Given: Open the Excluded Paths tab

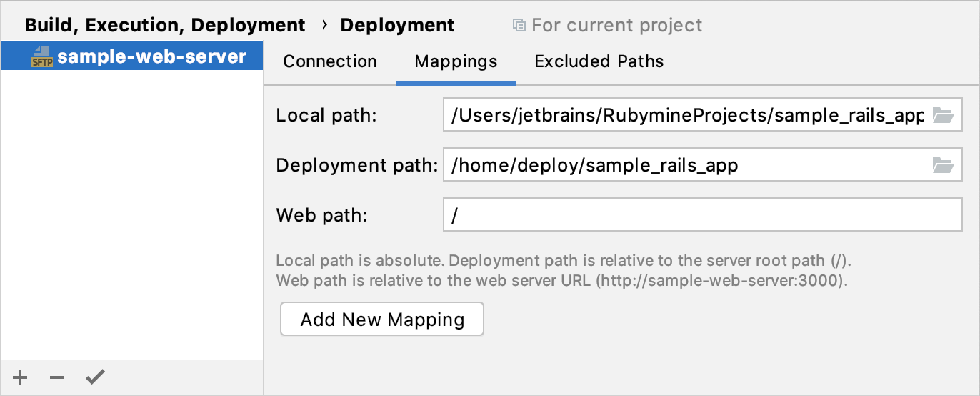Looking at the screenshot, I should tap(599, 61).
